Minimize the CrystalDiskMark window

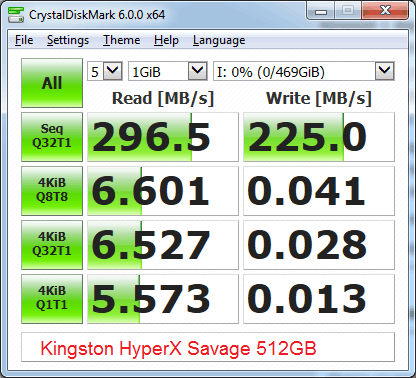pos(321,12)
